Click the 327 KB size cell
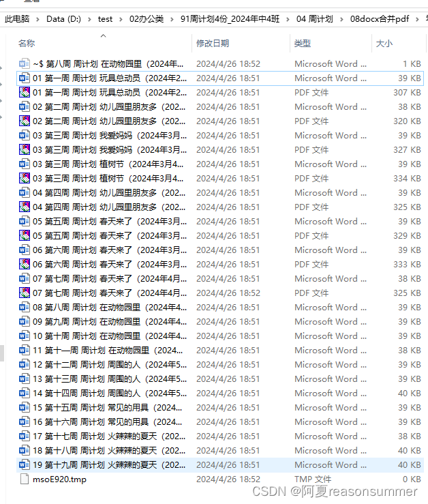Viewport: 428px width, 504px height. (x=407, y=150)
